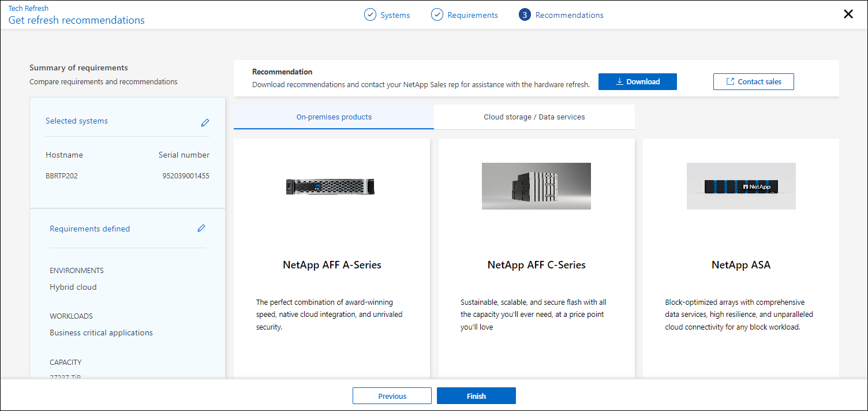This screenshot has height=411, width=868.
Task: Click the external-link icon in Contact sales
Action: click(x=731, y=81)
